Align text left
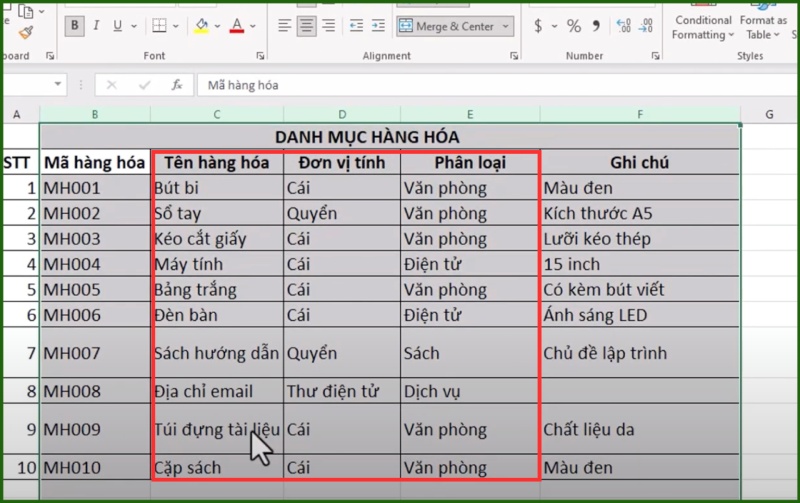Screen dimensions: 800x503 pos(284,26)
